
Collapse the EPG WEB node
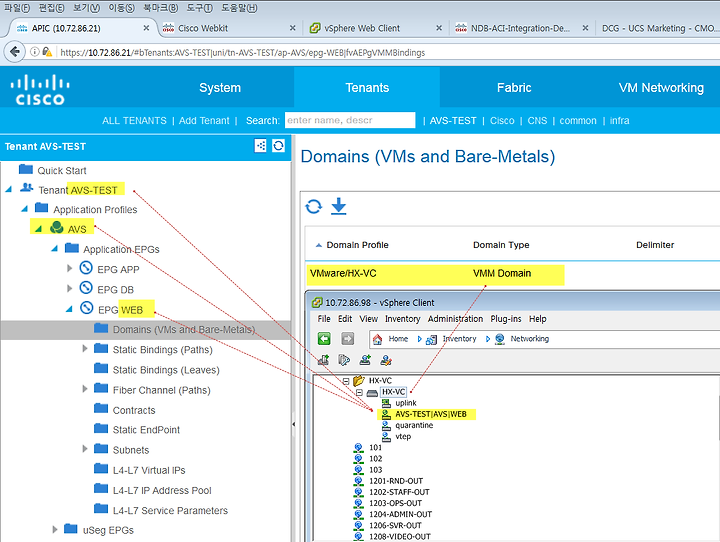69,309
